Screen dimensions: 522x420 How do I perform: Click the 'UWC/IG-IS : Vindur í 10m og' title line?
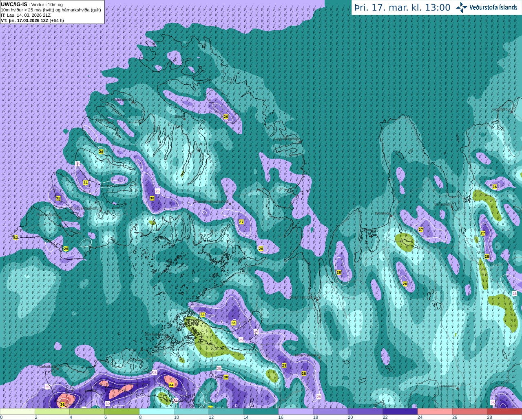pos(32,4)
